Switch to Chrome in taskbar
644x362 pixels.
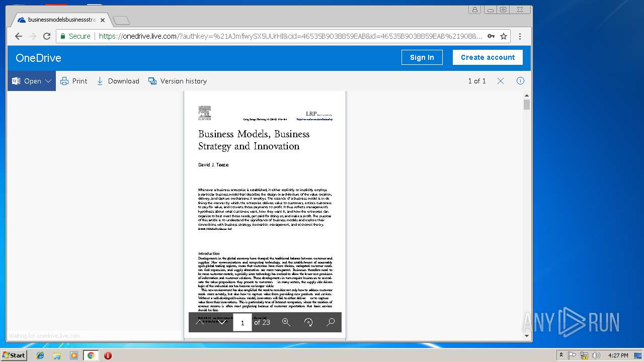click(91, 355)
